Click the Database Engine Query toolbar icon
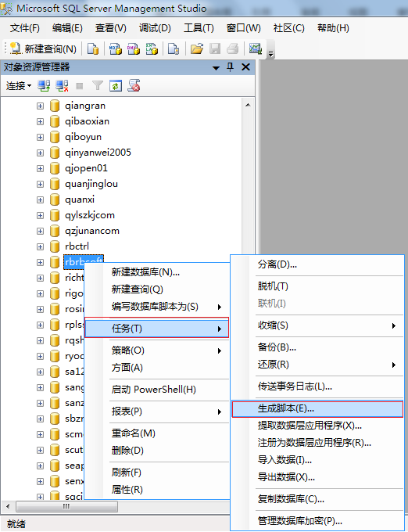Image resolution: width=408 pixels, height=532 pixels. click(x=92, y=49)
